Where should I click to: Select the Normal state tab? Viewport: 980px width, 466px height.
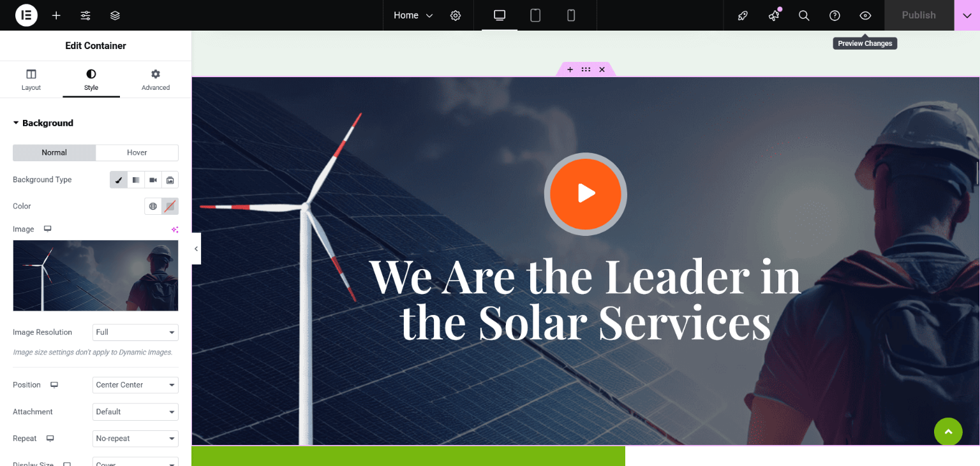(x=54, y=152)
